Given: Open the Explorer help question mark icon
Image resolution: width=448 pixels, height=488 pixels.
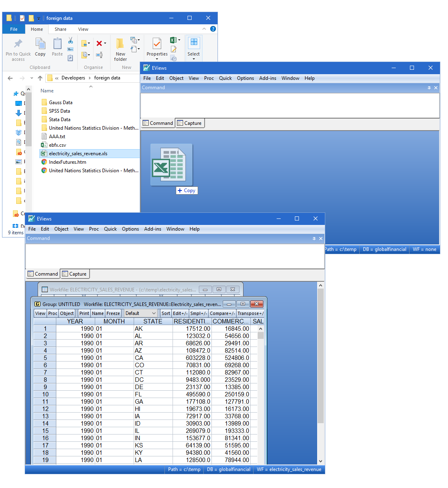Looking at the screenshot, I should point(213,29).
